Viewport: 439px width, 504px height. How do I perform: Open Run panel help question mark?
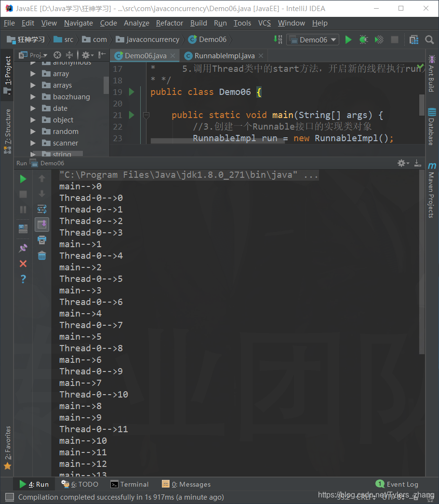tap(23, 279)
